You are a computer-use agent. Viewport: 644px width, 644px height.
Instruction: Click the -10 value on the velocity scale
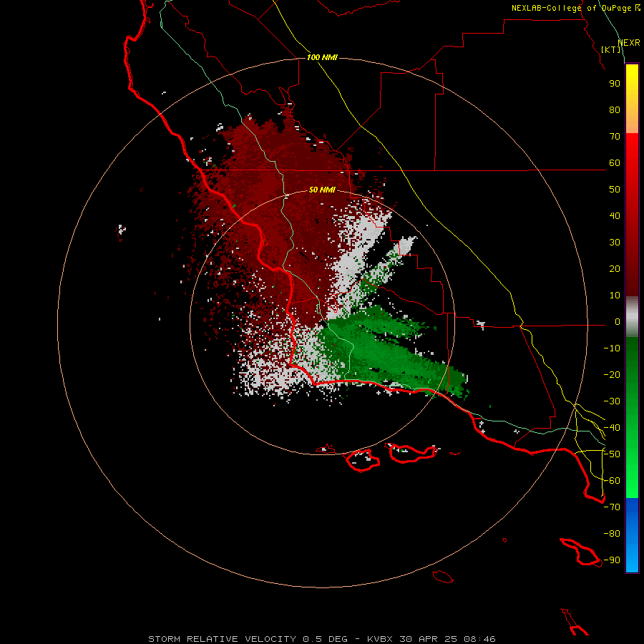pyautogui.click(x=612, y=348)
